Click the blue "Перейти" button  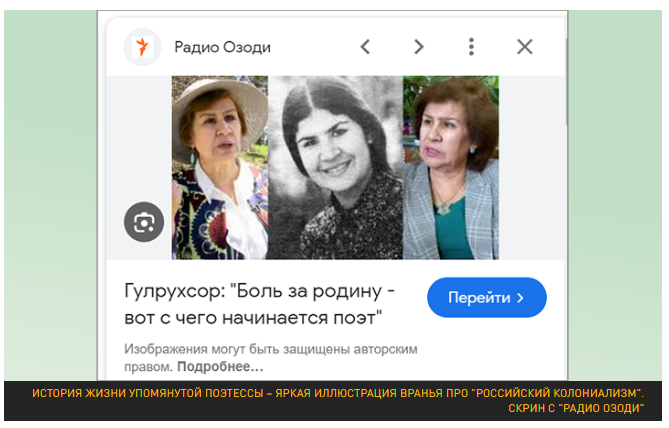pyautogui.click(x=487, y=297)
